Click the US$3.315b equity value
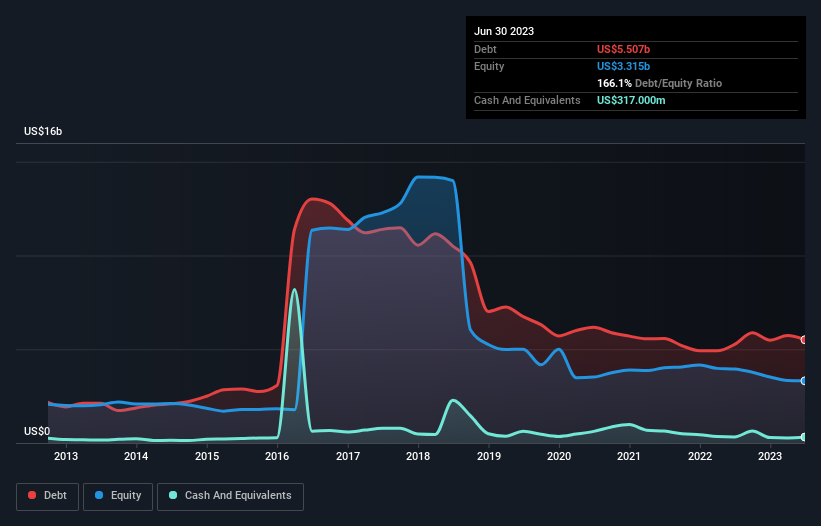The image size is (821, 526). click(x=623, y=66)
